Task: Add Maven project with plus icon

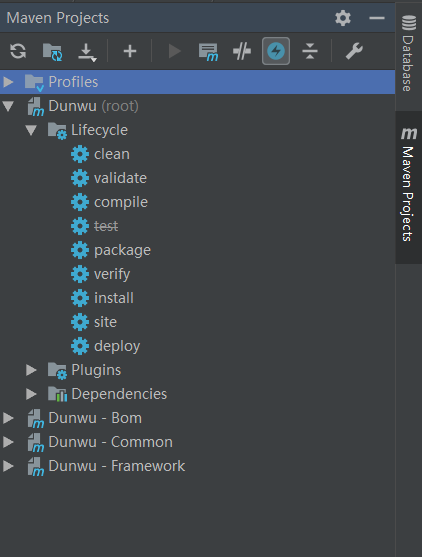Action: pos(130,51)
